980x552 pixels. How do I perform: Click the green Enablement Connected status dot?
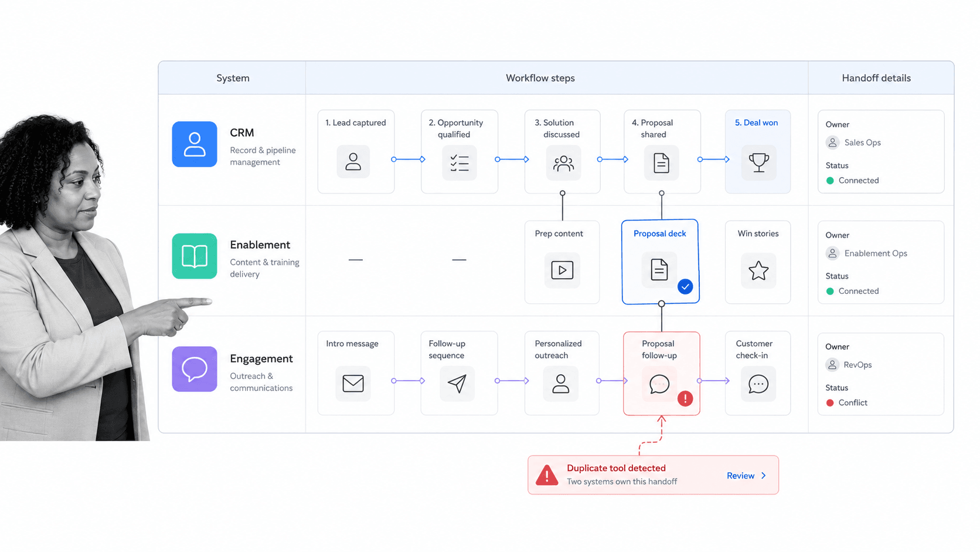[x=830, y=292]
